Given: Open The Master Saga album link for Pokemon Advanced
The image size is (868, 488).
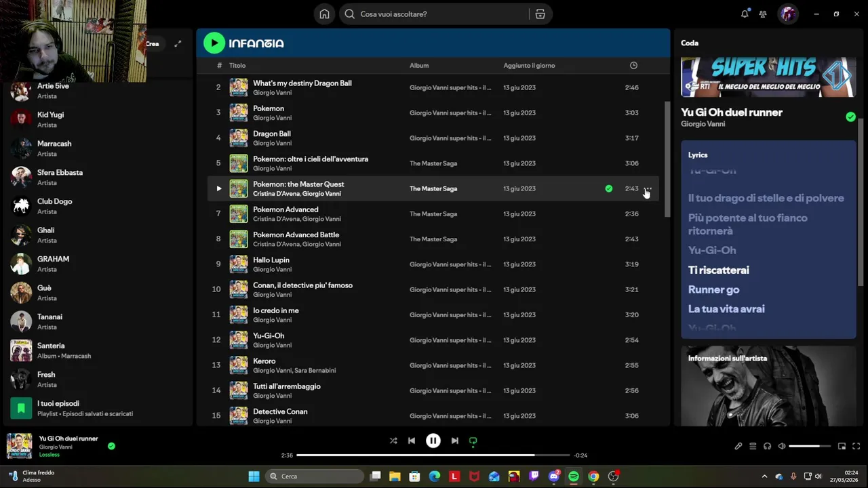Looking at the screenshot, I should coord(433,214).
